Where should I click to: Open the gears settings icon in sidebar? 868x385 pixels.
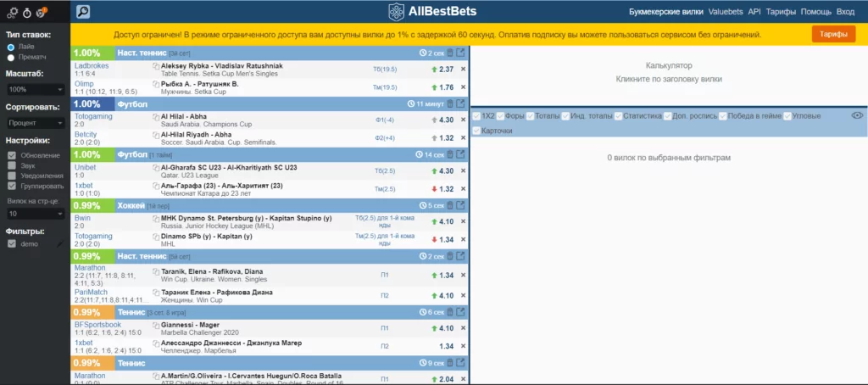[14, 11]
